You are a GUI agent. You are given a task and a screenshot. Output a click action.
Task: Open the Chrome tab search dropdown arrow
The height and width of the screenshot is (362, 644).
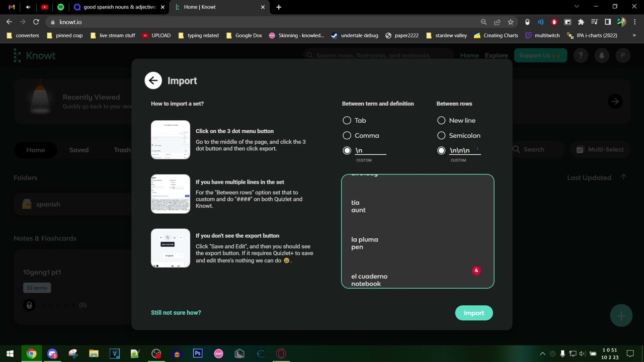(577, 7)
